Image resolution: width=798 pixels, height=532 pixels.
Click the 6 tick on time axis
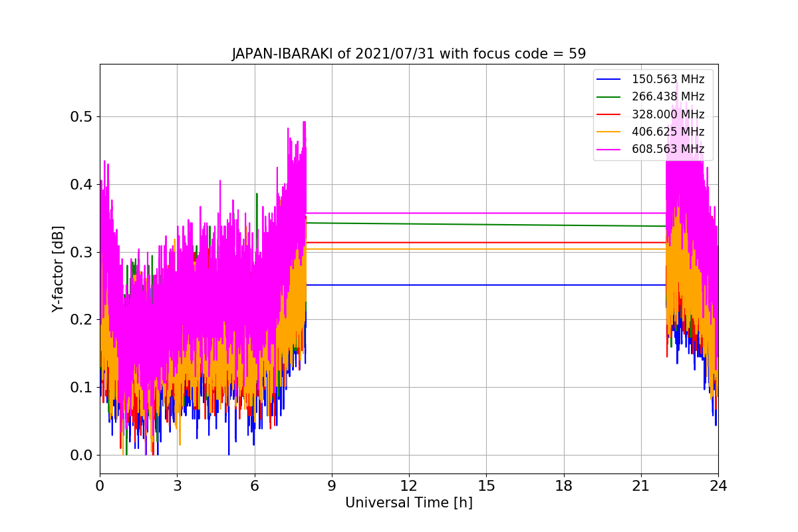[255, 485]
